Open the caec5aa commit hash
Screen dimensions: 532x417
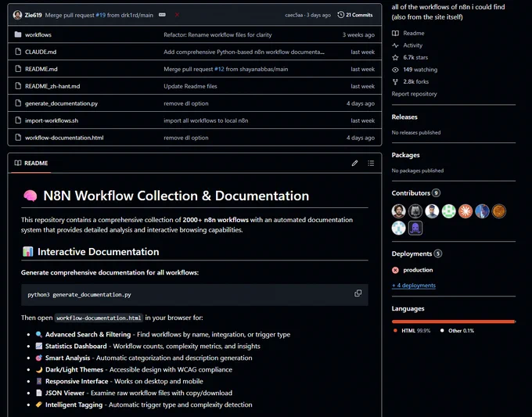pos(293,15)
